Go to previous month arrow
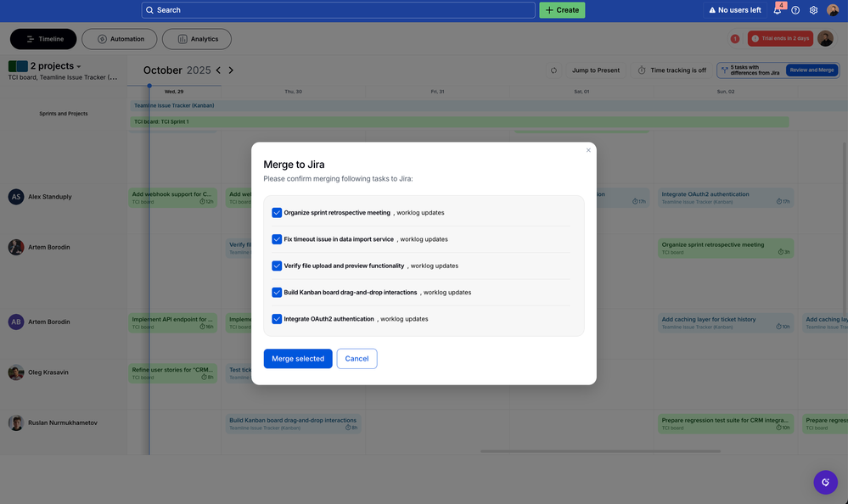Screen dimensions: 848x504 [x=218, y=70]
